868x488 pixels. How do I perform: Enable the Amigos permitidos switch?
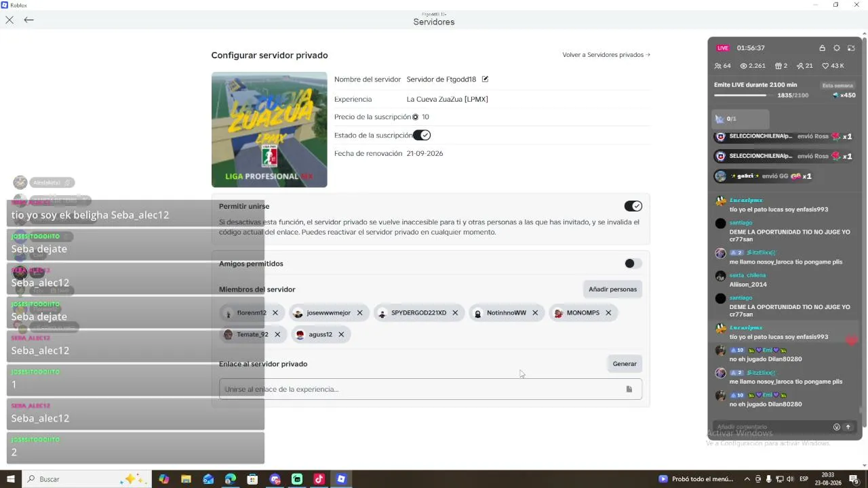633,264
